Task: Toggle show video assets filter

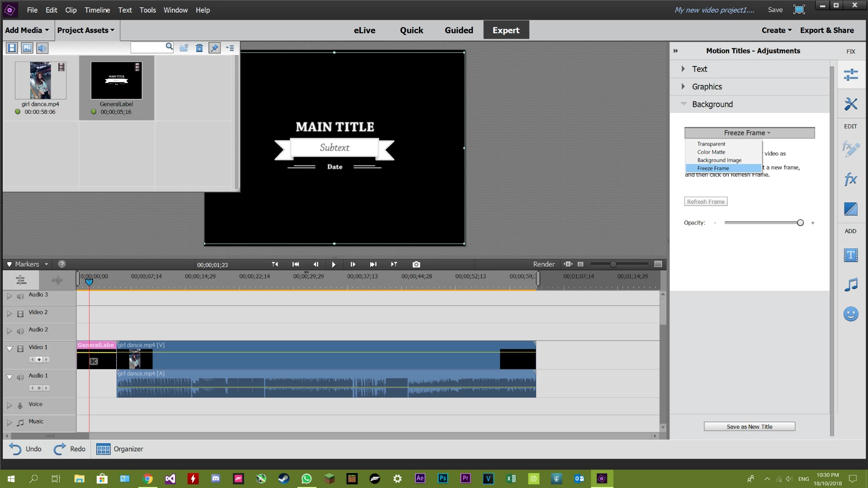Action: [x=12, y=48]
